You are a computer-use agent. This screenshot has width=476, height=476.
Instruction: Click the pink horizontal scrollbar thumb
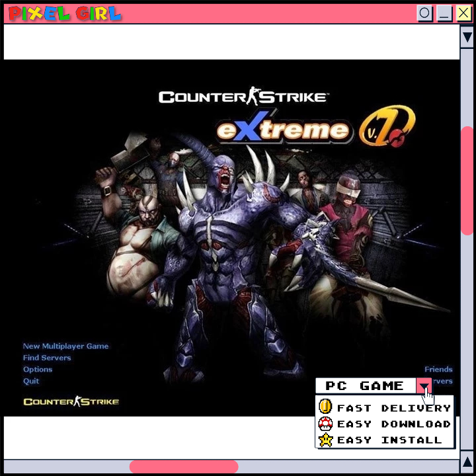(x=184, y=467)
